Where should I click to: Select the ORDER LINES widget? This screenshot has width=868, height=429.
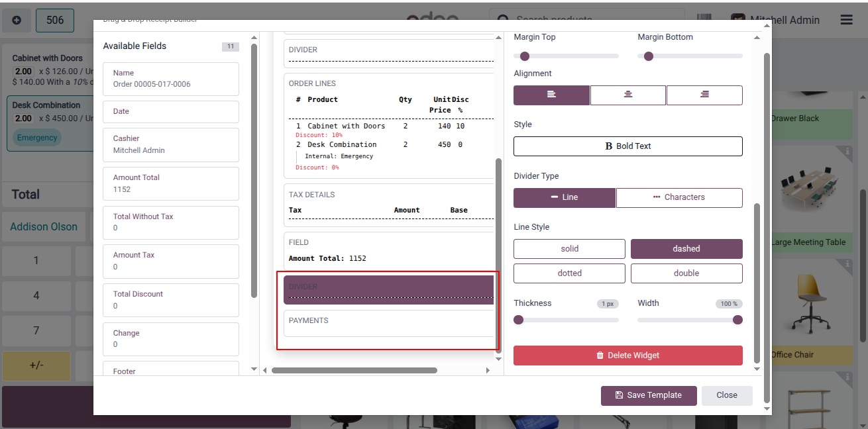click(x=389, y=126)
